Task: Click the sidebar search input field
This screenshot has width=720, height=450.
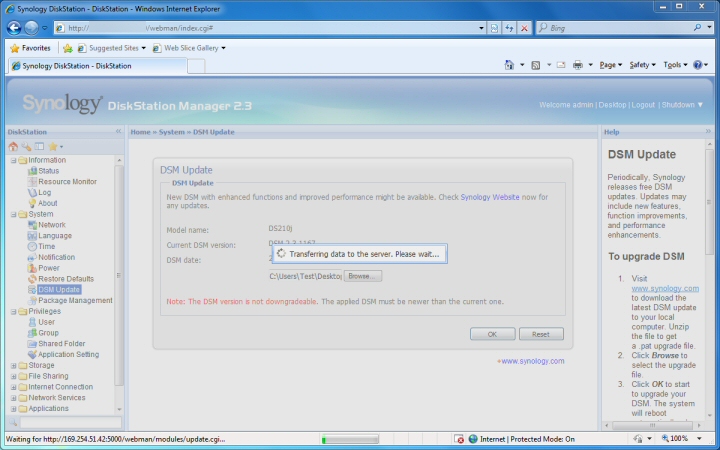Action: pyautogui.click(x=71, y=422)
